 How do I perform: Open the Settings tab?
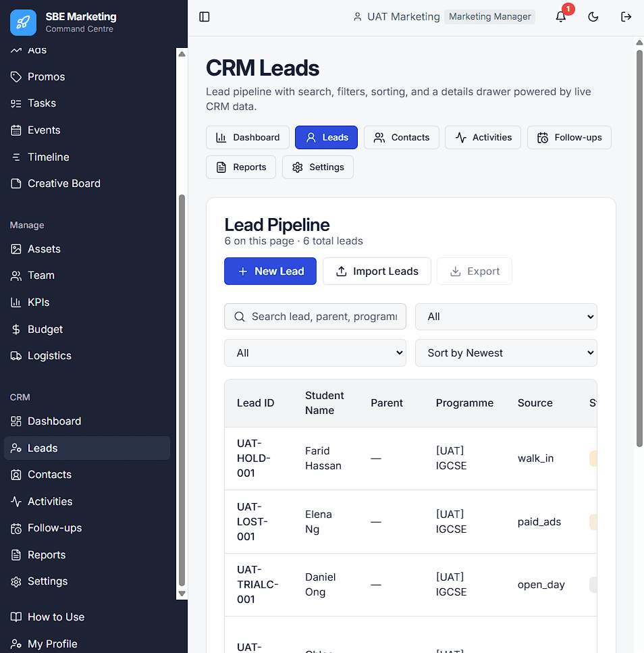pyautogui.click(x=318, y=167)
